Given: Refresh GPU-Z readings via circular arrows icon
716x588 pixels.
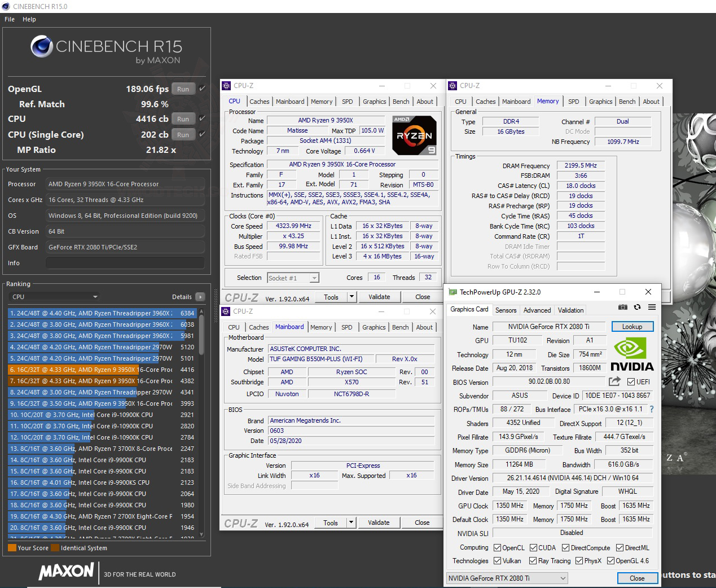Looking at the screenshot, I should [638, 307].
